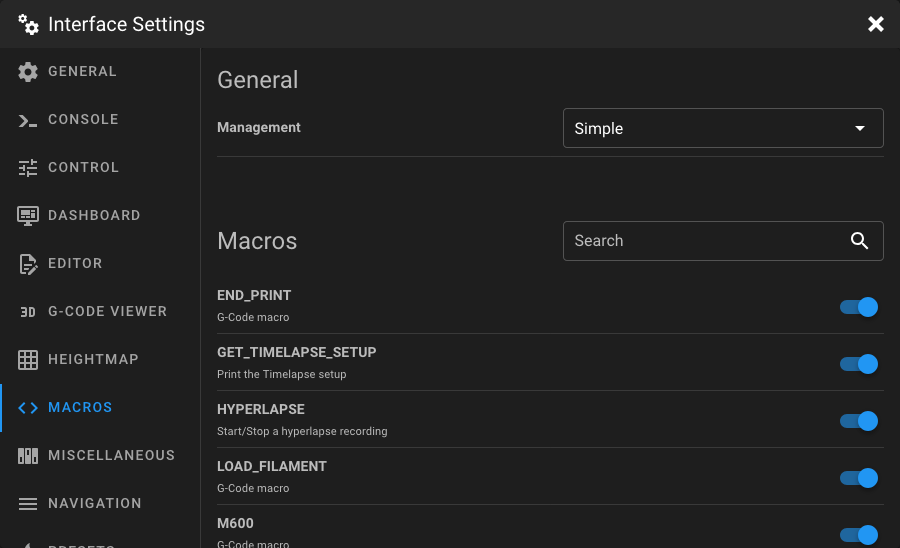Click the Macros code brackets icon
This screenshot has width=900, height=548.
[x=28, y=407]
